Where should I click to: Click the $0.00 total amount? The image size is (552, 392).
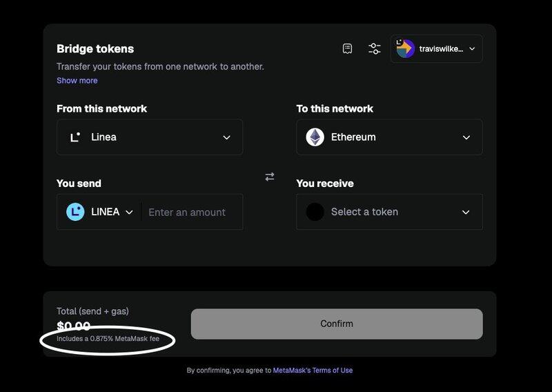pos(74,326)
